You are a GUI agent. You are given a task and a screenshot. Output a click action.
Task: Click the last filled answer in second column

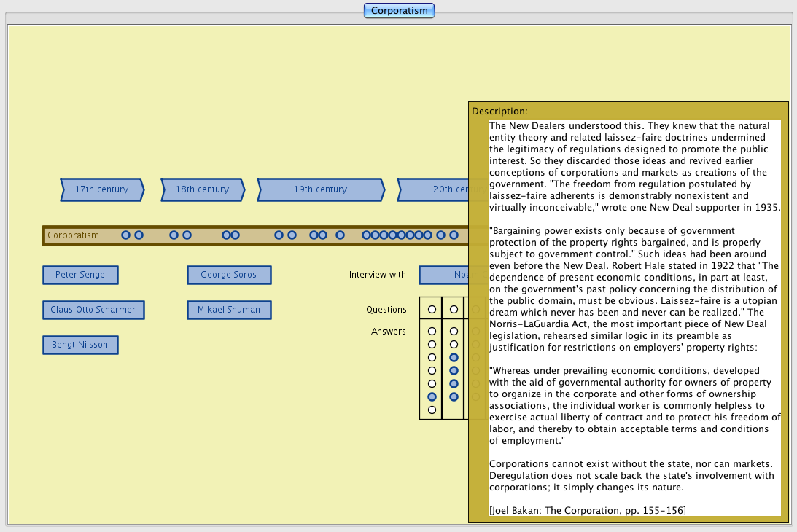click(454, 396)
